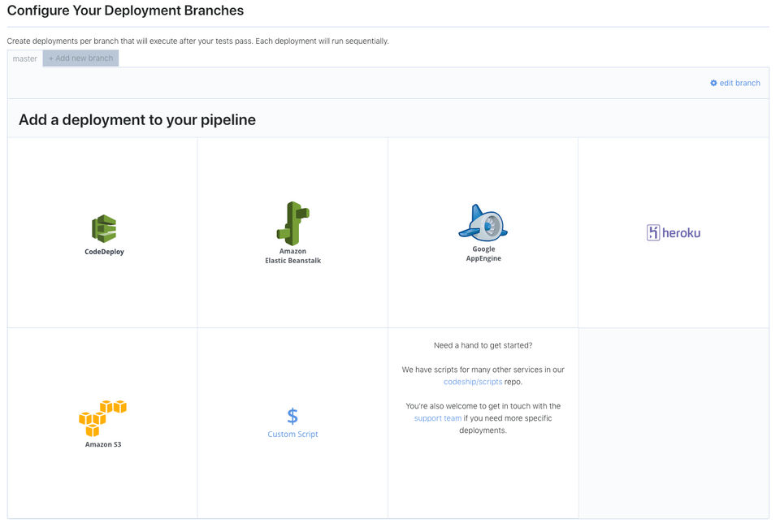Click 'Configure Your Deployment Branches' title
This screenshot has height=532, width=780.
[x=125, y=11]
